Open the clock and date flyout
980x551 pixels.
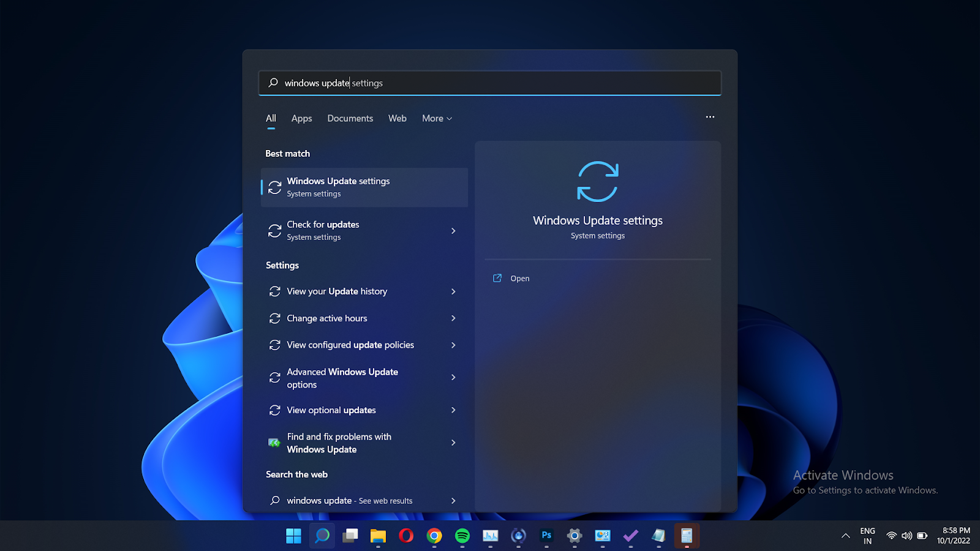pos(954,536)
